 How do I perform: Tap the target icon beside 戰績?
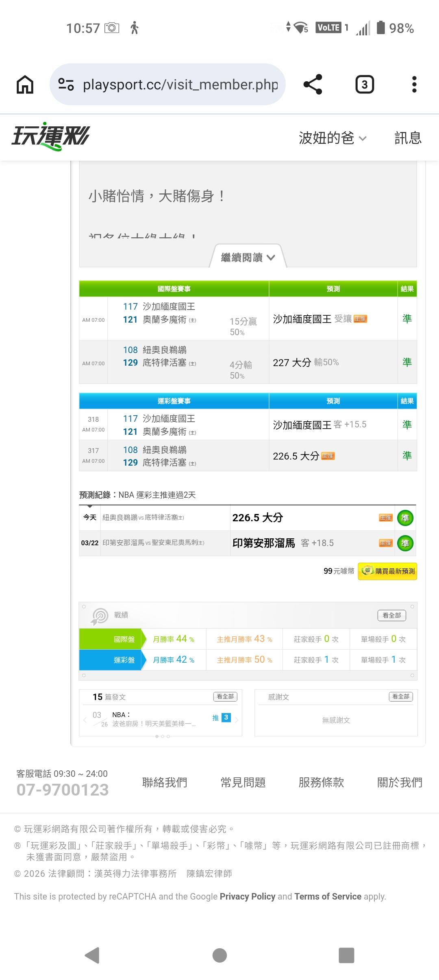pyautogui.click(x=99, y=616)
